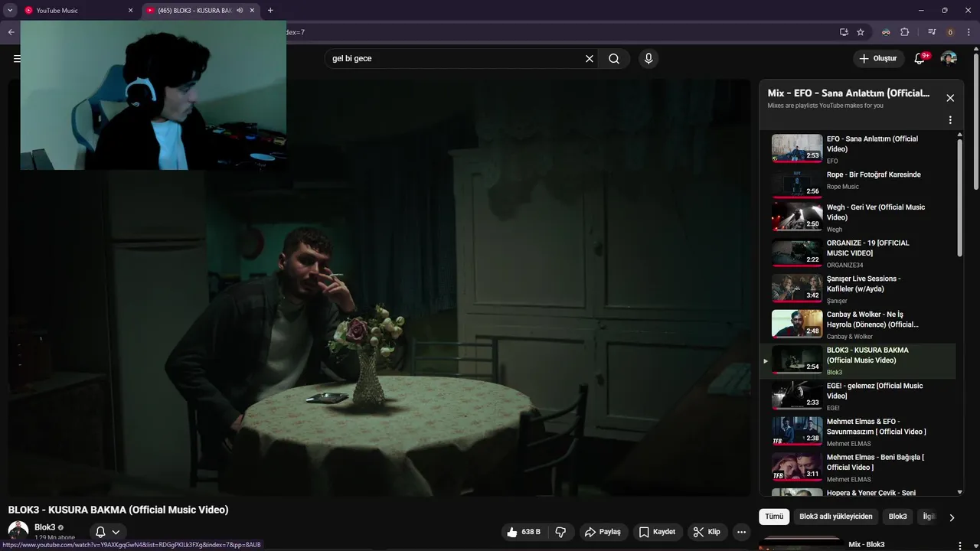Open more actions three-dot button under video
The width and height of the screenshot is (980, 551).
(x=741, y=532)
